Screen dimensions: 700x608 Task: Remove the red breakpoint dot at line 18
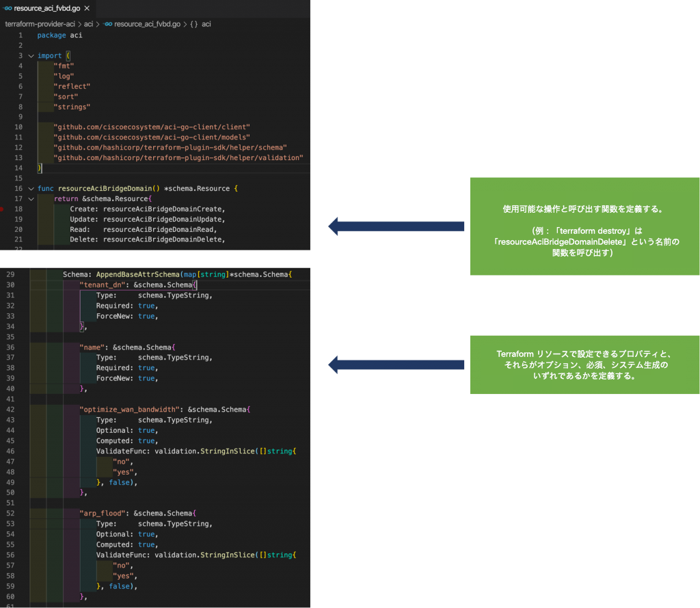coord(3,209)
